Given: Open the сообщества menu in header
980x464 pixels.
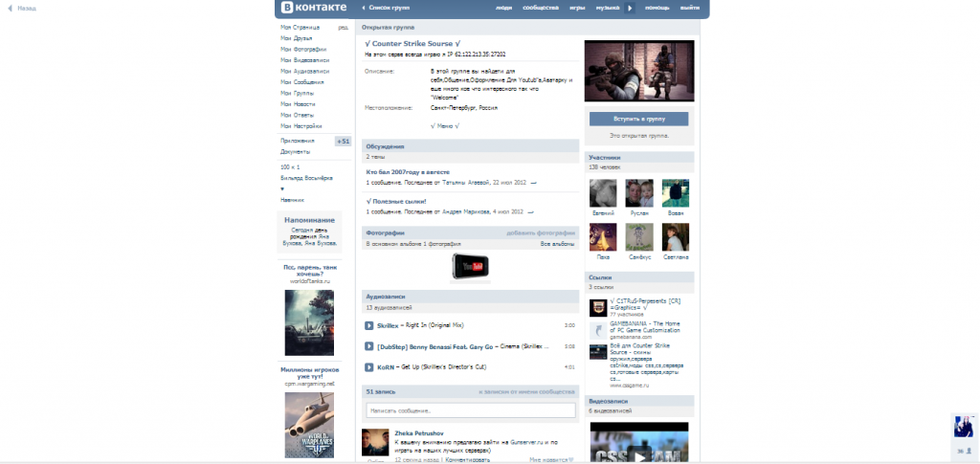Looking at the screenshot, I should click(x=541, y=8).
